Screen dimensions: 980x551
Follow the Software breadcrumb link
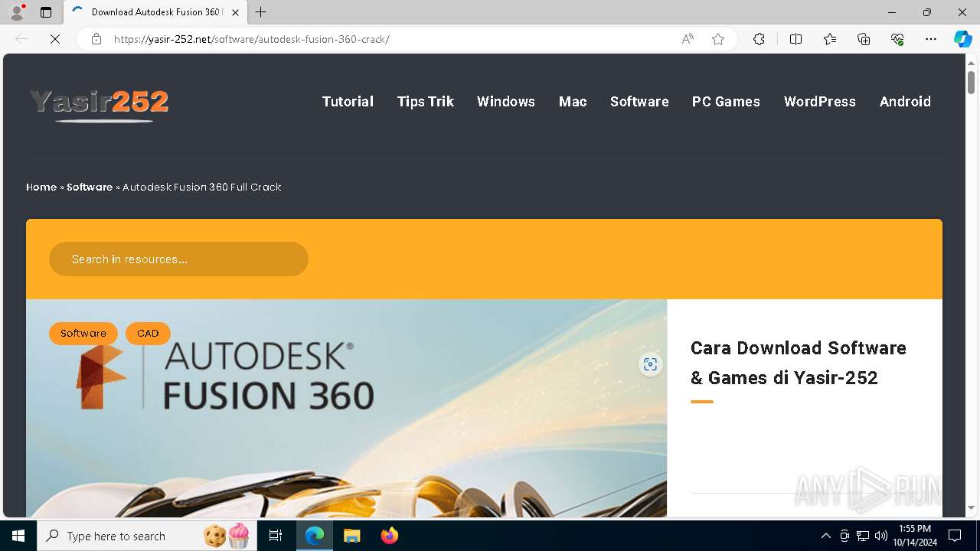(90, 187)
